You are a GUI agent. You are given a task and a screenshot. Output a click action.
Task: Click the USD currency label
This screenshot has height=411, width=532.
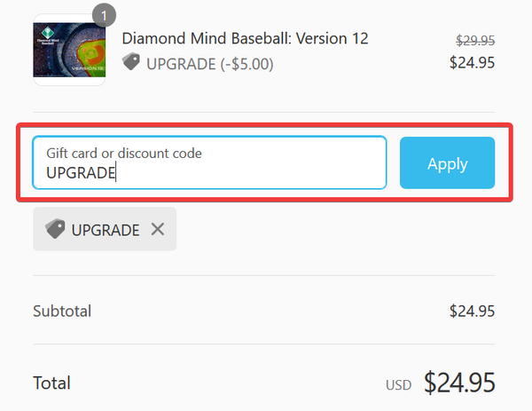click(x=399, y=385)
